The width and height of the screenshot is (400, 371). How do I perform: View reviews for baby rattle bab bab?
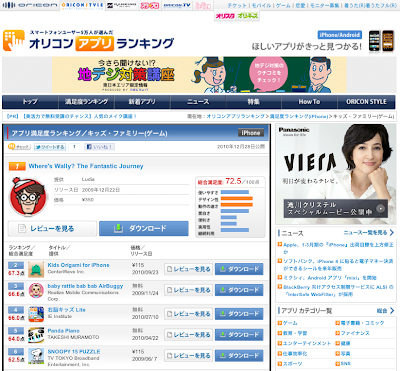[189, 290]
